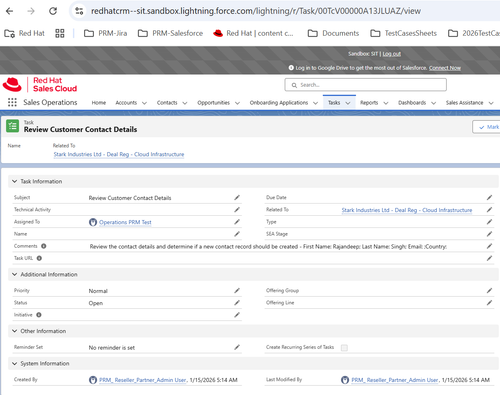The height and width of the screenshot is (395, 500).
Task: Edit the Due Date pencil icon
Action: [x=489, y=198]
